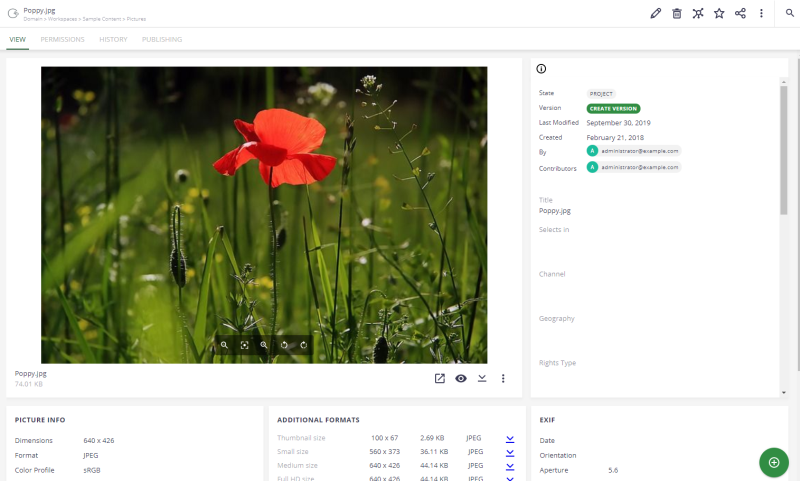The height and width of the screenshot is (481, 800).
Task: Open the Publishing tab
Action: click(162, 39)
